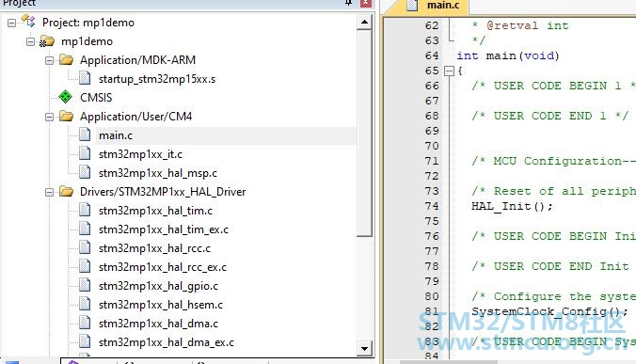Select the Drivers/STM32MP1xx_HAL_Driver group label
The image size is (636, 364).
[163, 192]
